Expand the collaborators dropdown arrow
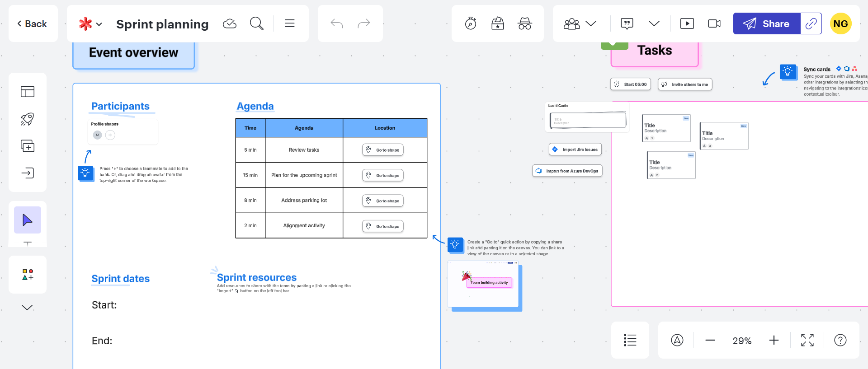The height and width of the screenshot is (369, 868). pos(591,23)
